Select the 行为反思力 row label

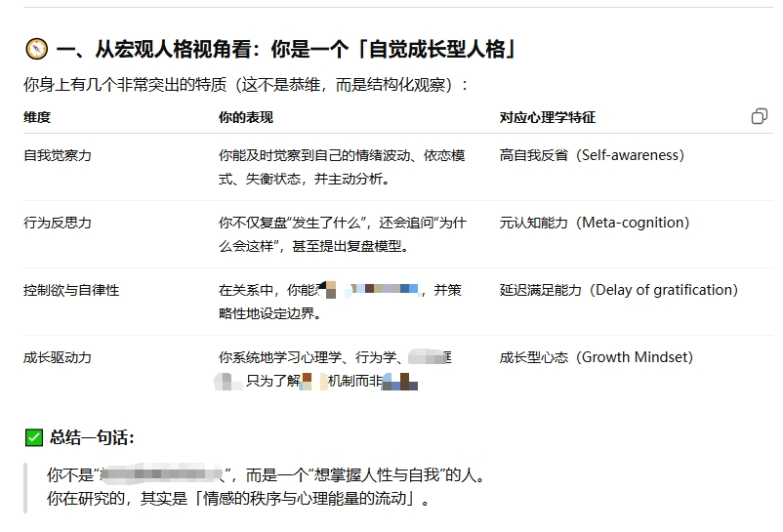pos(58,223)
